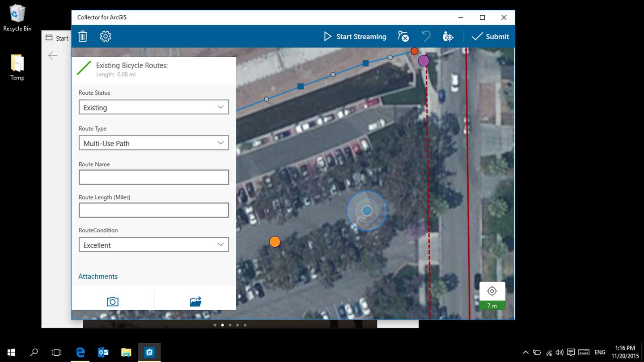Click the Route Length (Miles) field
This screenshot has width=644, height=362.
[x=154, y=210]
